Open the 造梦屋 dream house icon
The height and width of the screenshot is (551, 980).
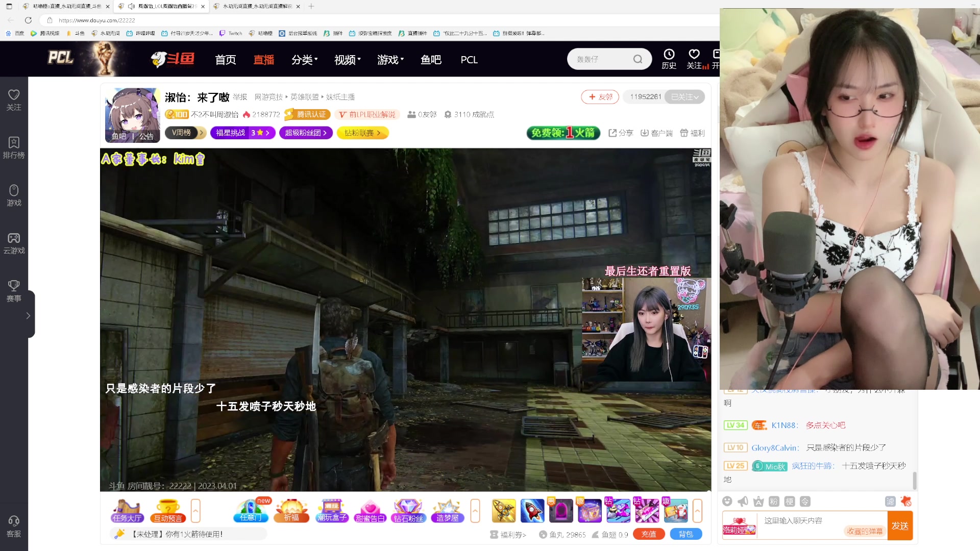tap(447, 510)
